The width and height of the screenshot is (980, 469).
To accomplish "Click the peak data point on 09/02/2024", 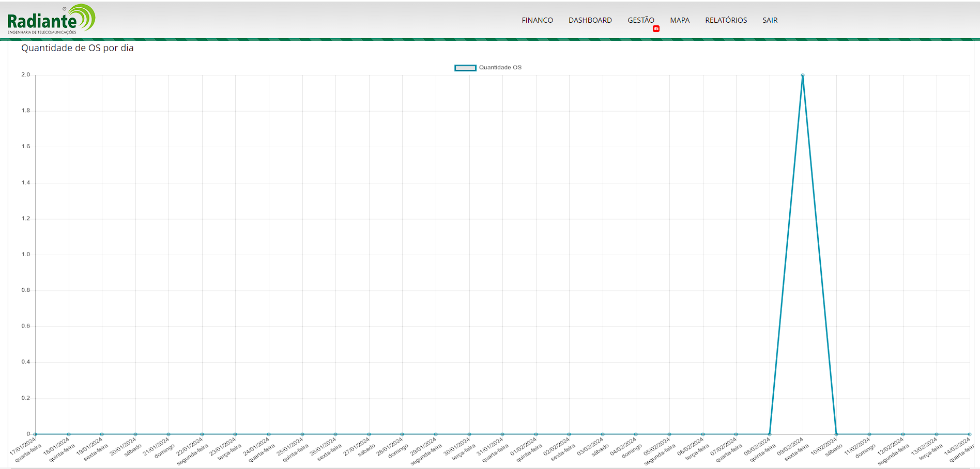I will coord(803,75).
